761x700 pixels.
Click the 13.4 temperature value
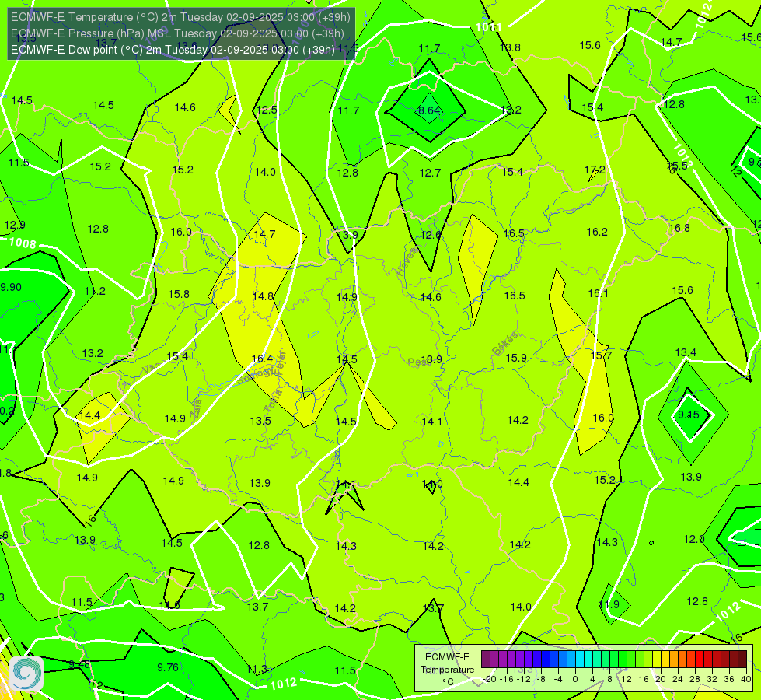pyautogui.click(x=686, y=352)
